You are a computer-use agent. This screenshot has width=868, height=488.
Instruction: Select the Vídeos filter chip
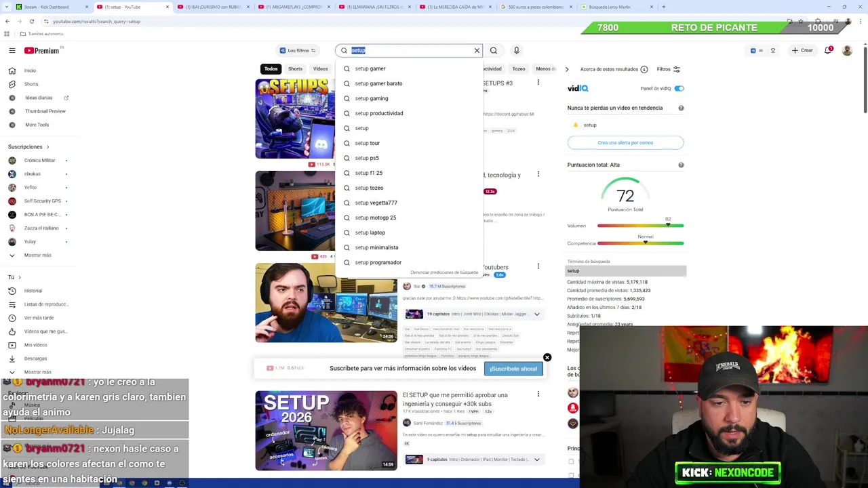(x=321, y=68)
